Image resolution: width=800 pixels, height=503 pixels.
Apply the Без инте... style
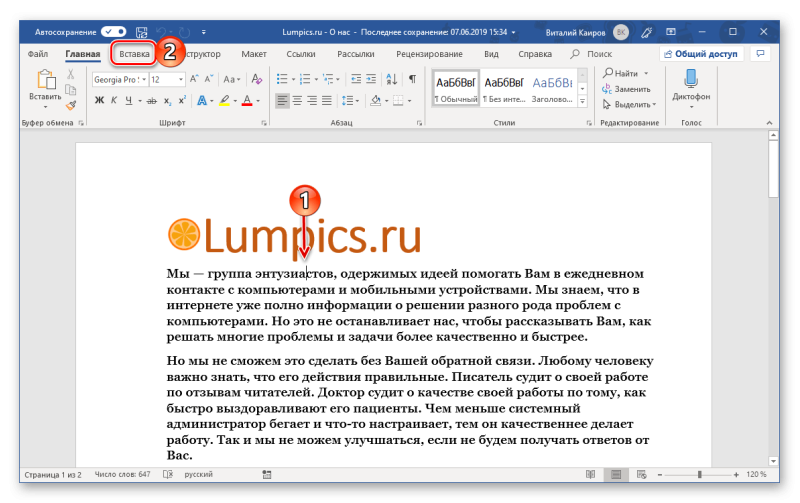[x=504, y=88]
